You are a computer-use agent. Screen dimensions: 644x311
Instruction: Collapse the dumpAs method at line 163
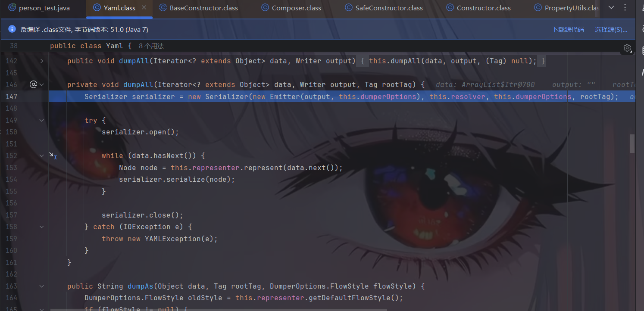pyautogui.click(x=42, y=286)
